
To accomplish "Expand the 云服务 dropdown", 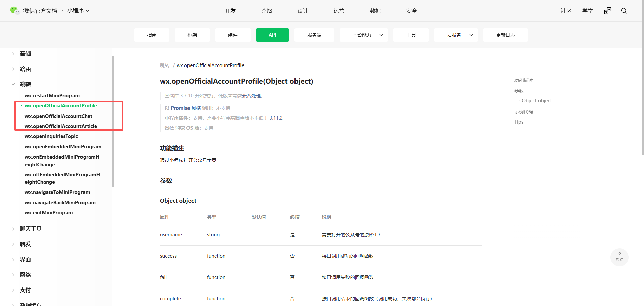I will (x=456, y=35).
